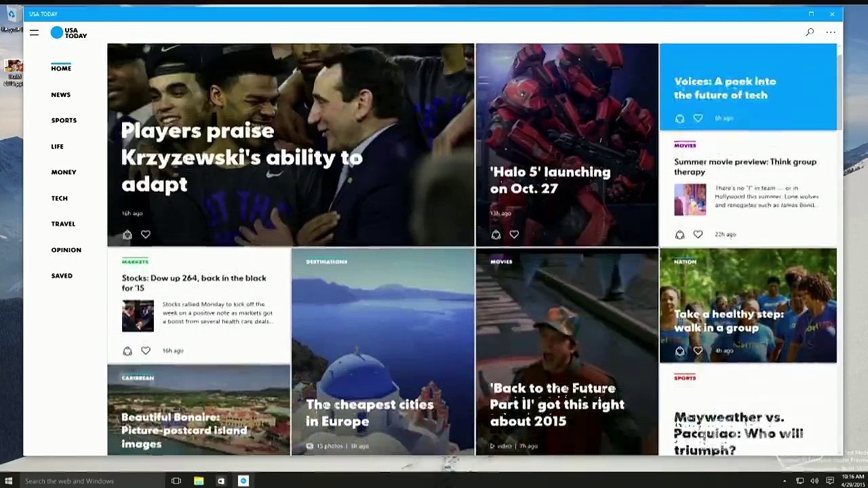
Task: Read 'Take a healthy step: walk in a group'
Action: pos(728,321)
